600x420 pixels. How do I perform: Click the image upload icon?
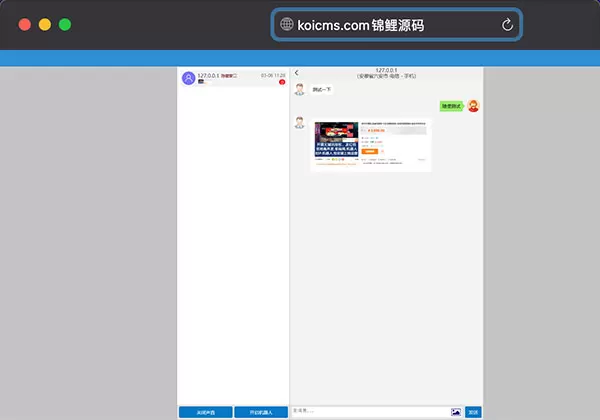[456, 412]
